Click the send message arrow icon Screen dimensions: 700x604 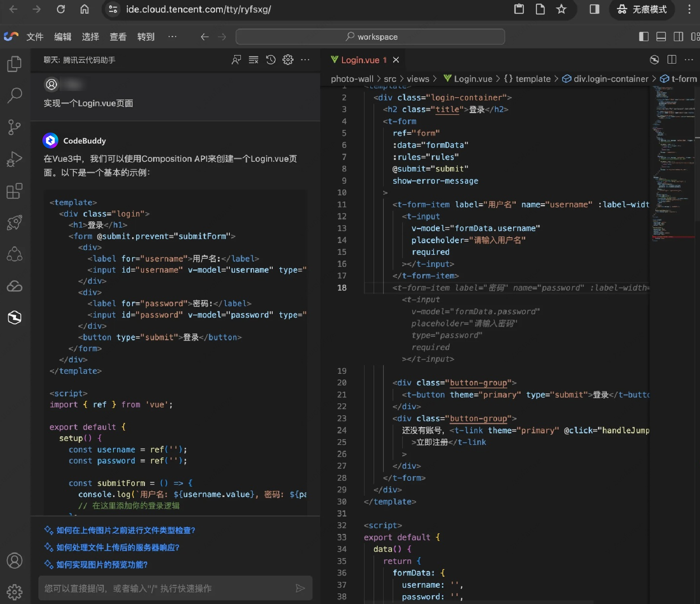pyautogui.click(x=300, y=588)
